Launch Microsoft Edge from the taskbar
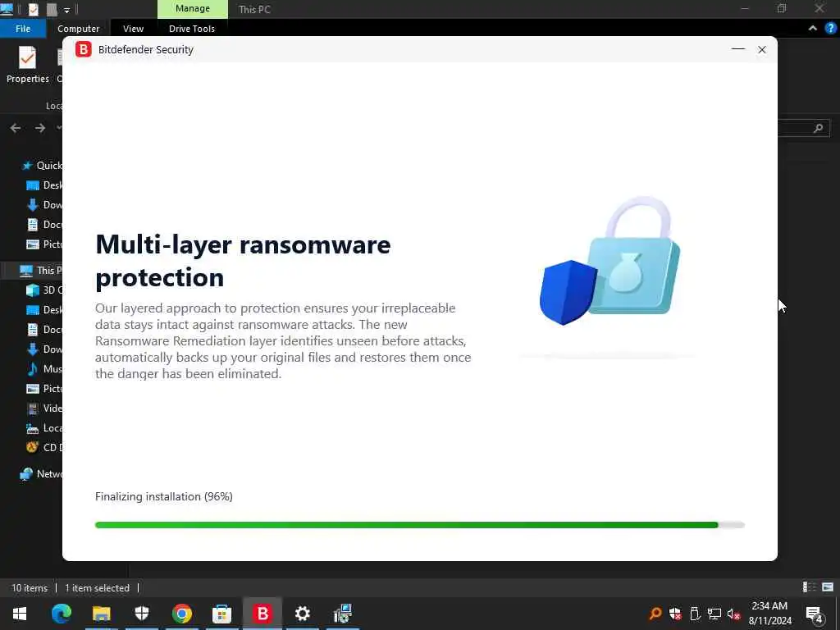 coord(61,614)
